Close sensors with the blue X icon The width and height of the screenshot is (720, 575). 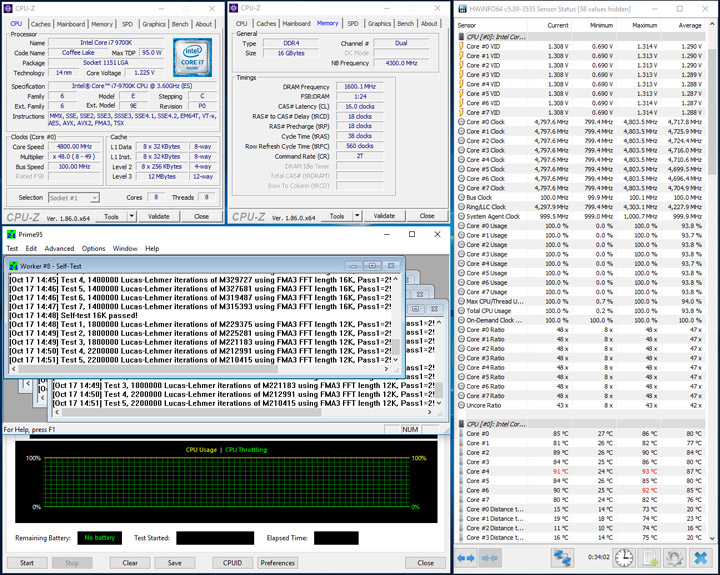pos(702,557)
